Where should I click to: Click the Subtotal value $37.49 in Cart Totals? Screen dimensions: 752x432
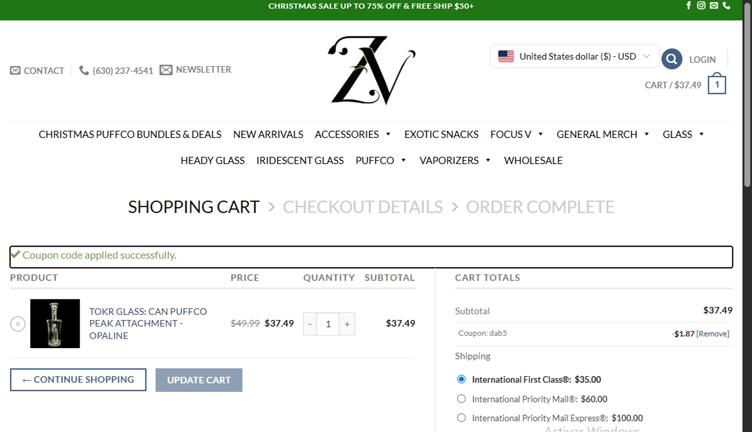[718, 310]
